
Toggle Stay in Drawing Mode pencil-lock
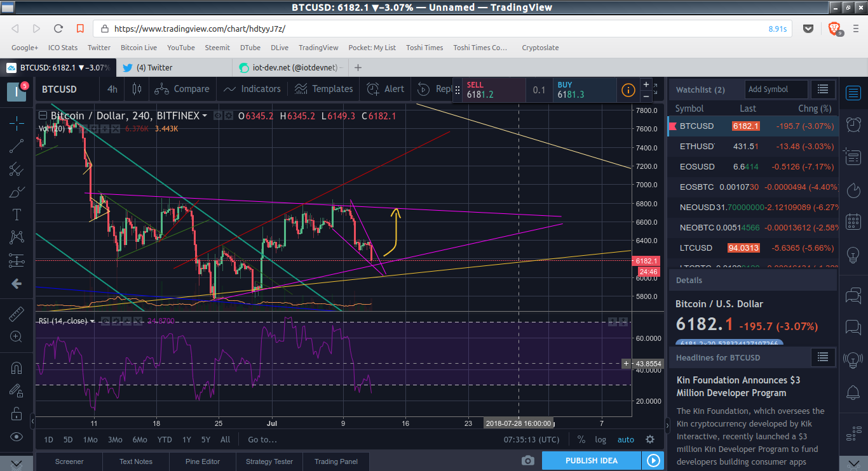click(x=17, y=390)
